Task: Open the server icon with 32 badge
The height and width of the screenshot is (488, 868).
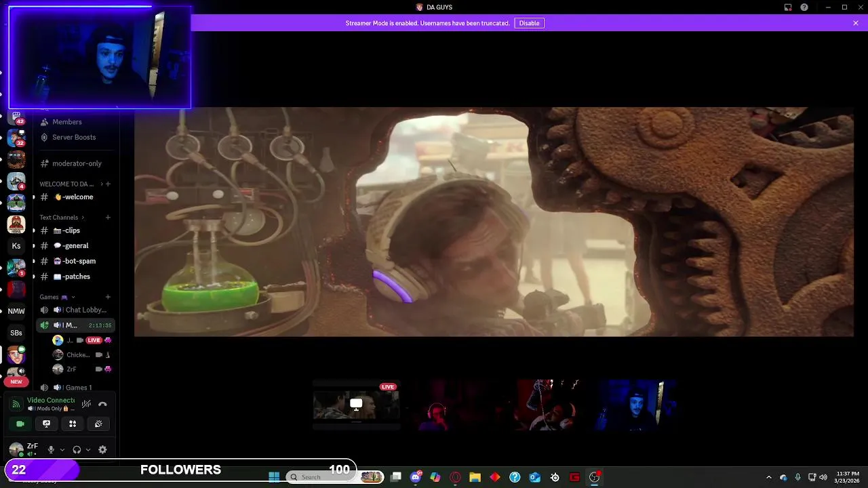Action: click(16, 138)
